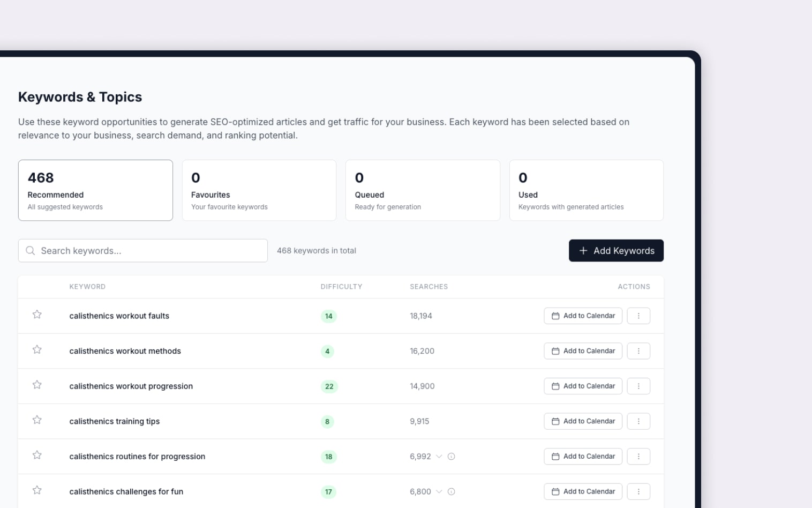Image resolution: width=812 pixels, height=508 pixels.
Task: Click the calendar icon beside calisthenics workout faults
Action: tap(555, 316)
